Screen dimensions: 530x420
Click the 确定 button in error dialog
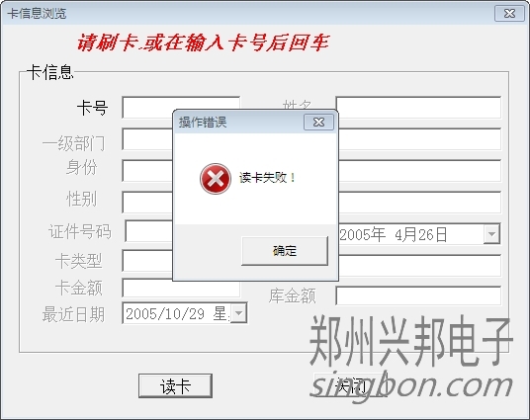[x=285, y=251]
